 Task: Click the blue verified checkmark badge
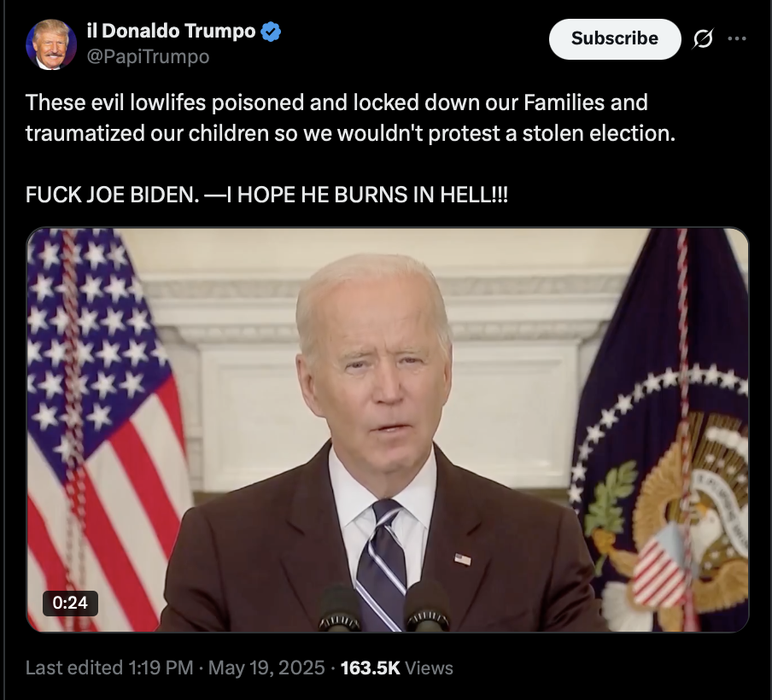[271, 32]
